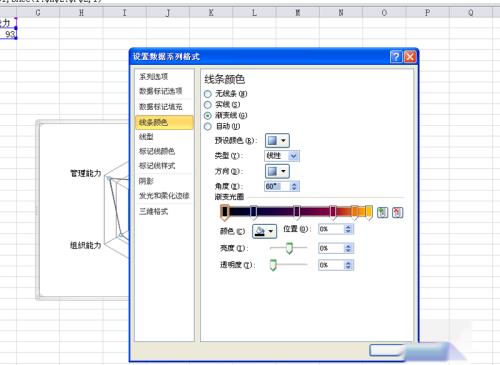Viewport: 500px width, 365px height.
Task: Click the 角度 angle value field
Action: [277, 186]
